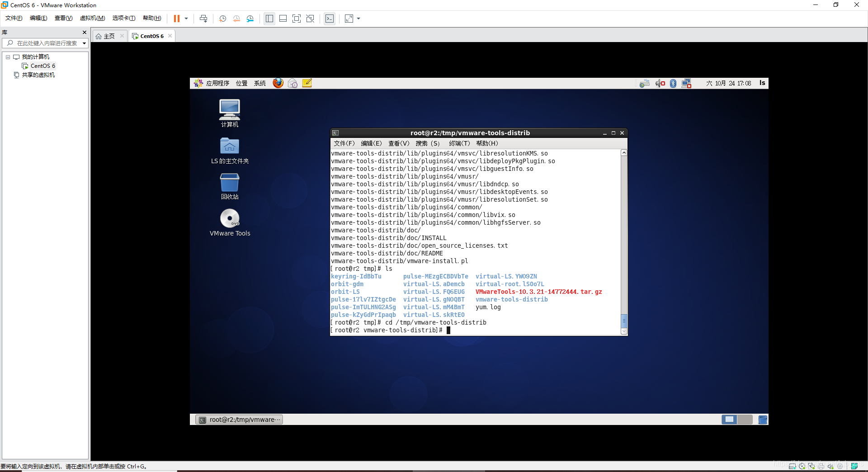The height and width of the screenshot is (472, 868).
Task: Toggle the library sidebar view icon
Action: 269,19
